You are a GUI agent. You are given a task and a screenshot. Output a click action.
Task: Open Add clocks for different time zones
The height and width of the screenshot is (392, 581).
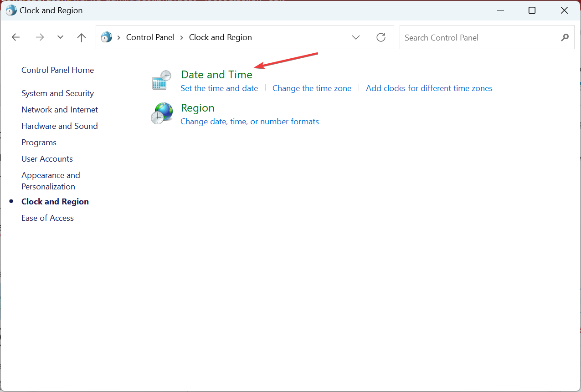coord(429,88)
